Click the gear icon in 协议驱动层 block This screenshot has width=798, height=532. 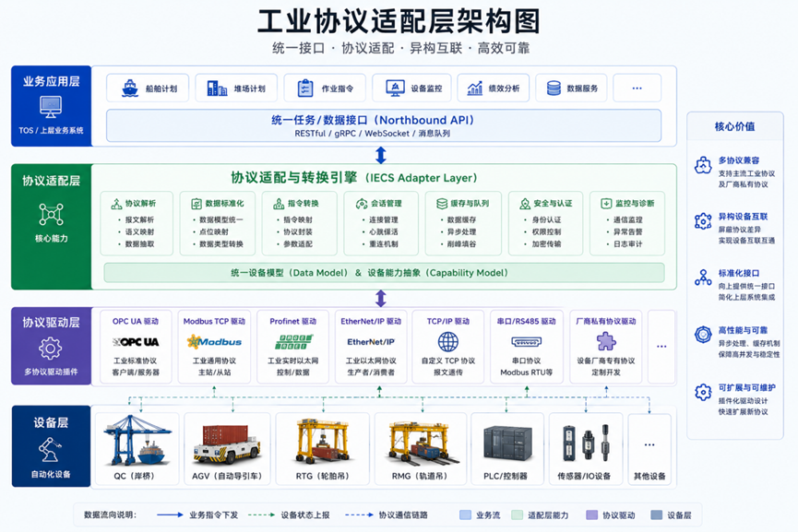51,349
